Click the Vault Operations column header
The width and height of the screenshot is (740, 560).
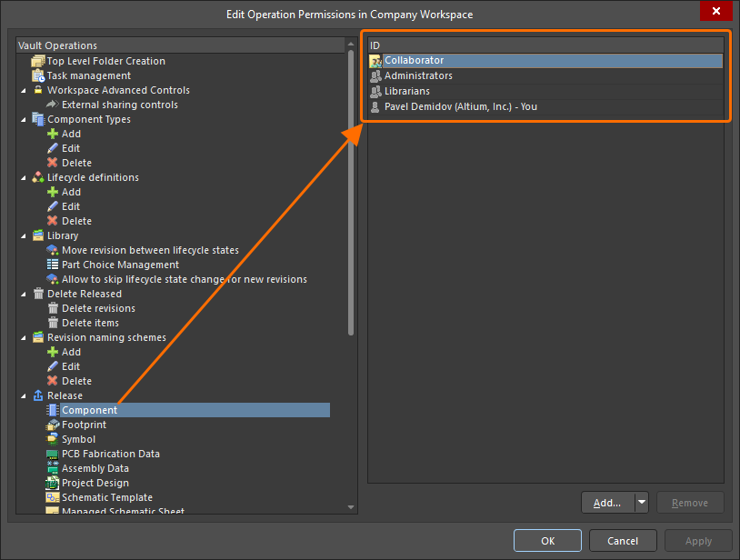pos(181,45)
